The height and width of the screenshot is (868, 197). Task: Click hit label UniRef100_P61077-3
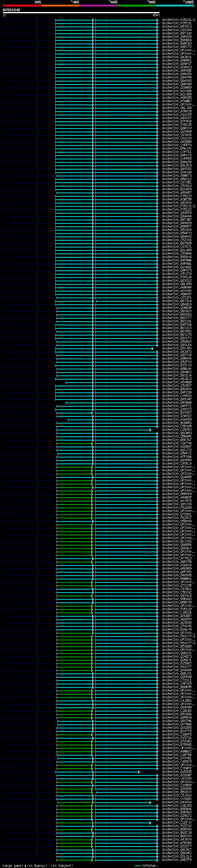coord(179,636)
